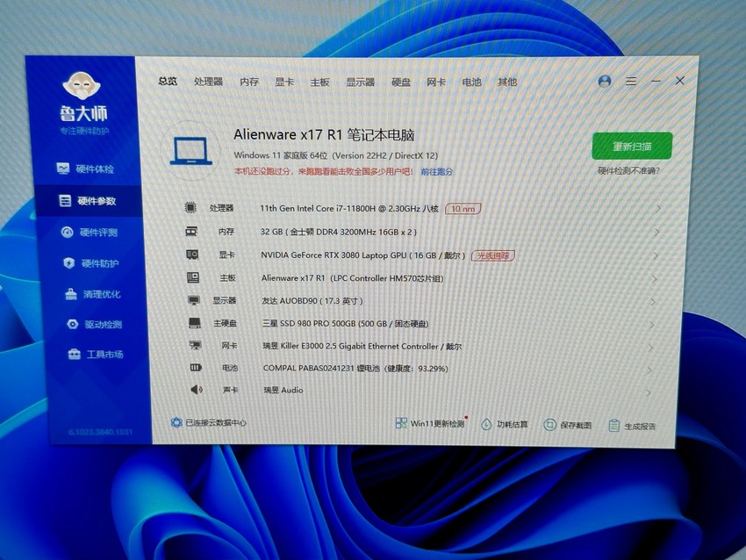Switch to the 内存 tab
Screen dimensions: 746x560
(249, 82)
